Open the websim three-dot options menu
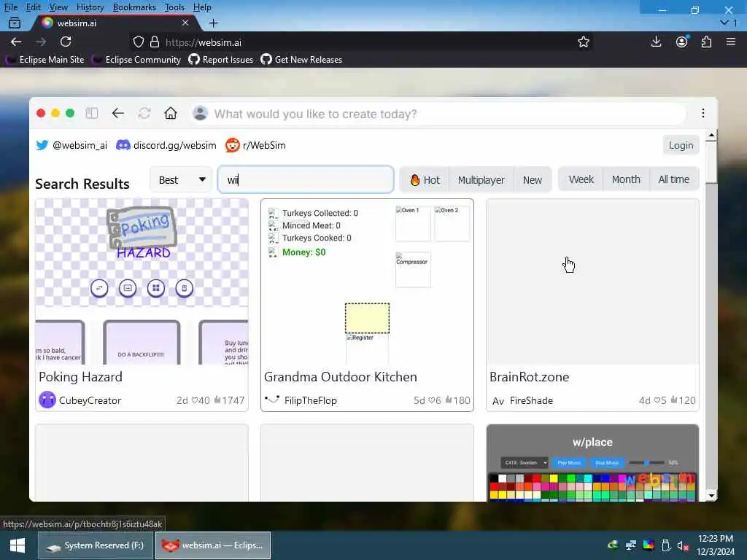The height and width of the screenshot is (560, 747). (x=703, y=113)
